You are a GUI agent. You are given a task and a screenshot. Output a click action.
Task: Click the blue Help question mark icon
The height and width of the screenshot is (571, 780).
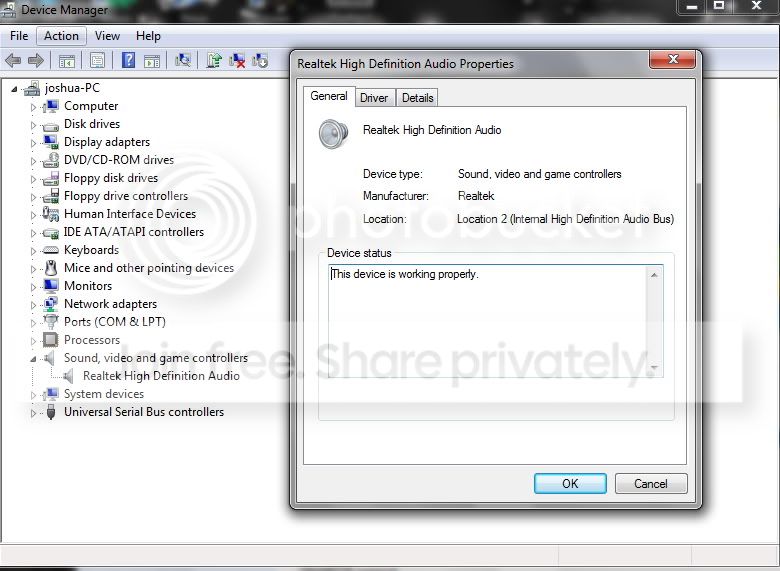(128, 60)
